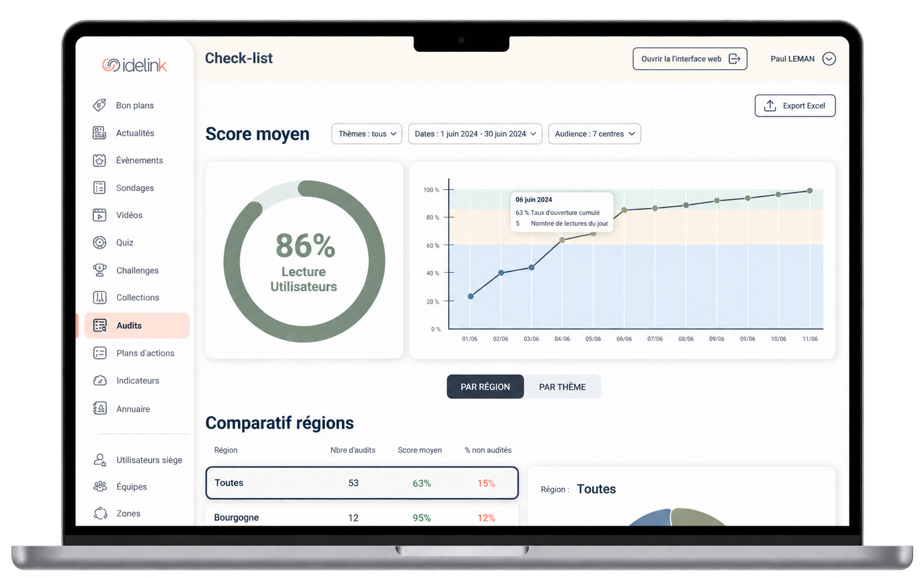Click the Utilisateurs siège user icon
924x578 pixels.
click(x=100, y=460)
